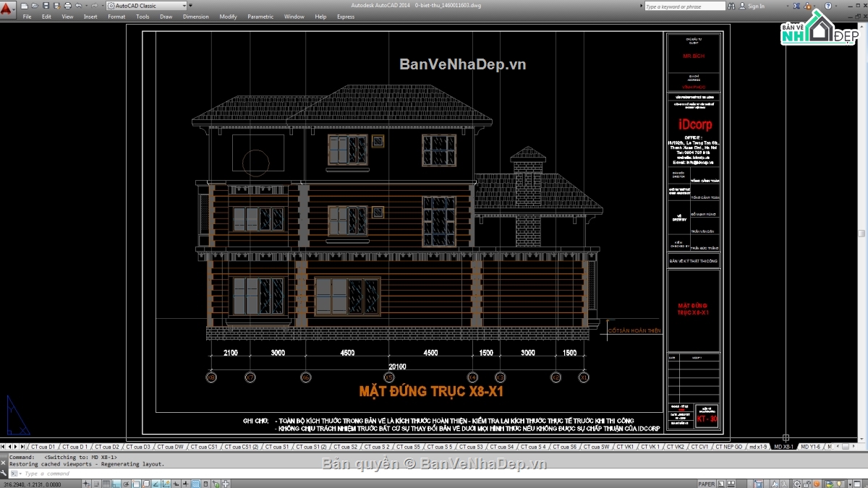This screenshot has width=868, height=488.
Task: Click Isolate Objects status icon
Action: click(x=839, y=484)
